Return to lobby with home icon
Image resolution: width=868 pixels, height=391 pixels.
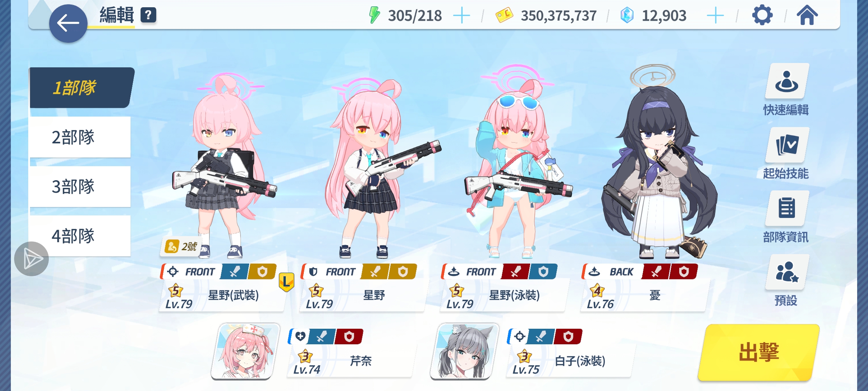pos(807,15)
